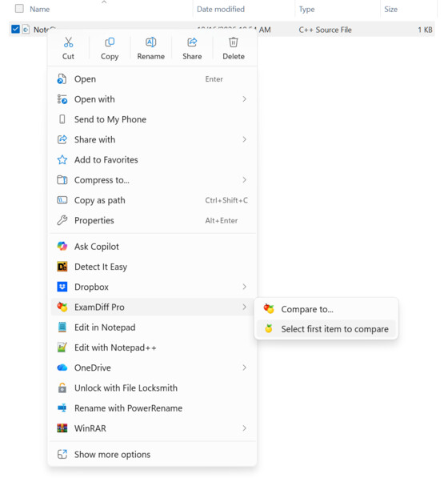The width and height of the screenshot is (448, 482).
Task: Click the Delete label text
Action: point(234,56)
